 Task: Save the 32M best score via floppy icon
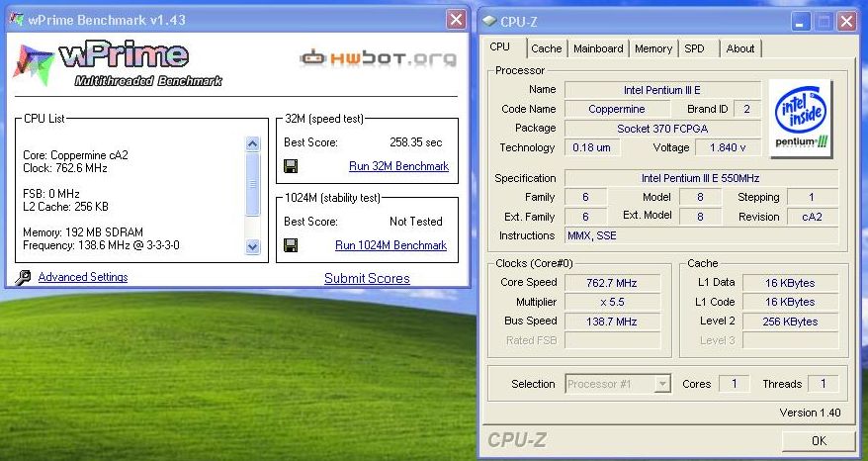291,165
